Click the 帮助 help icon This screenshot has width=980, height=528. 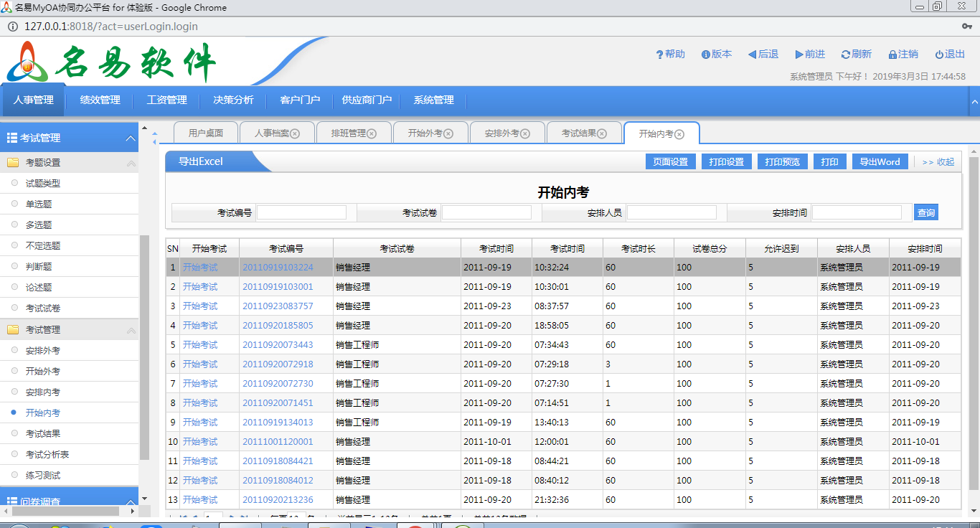pos(659,55)
